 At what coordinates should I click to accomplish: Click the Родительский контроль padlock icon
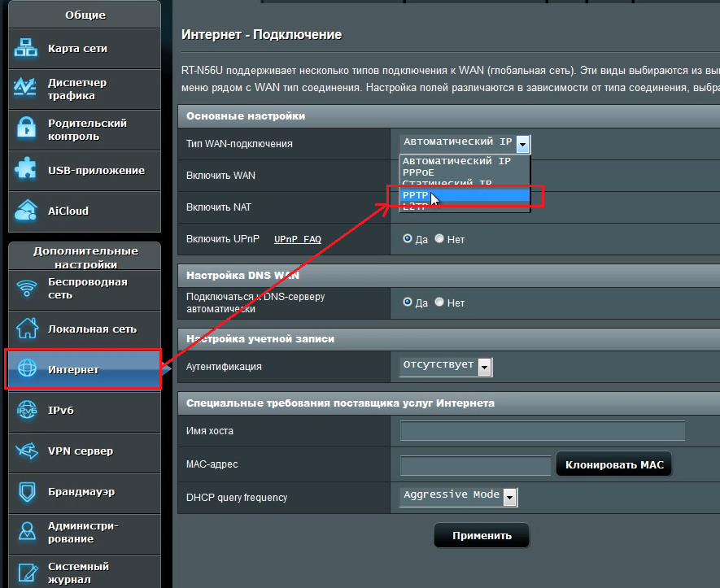click(26, 127)
